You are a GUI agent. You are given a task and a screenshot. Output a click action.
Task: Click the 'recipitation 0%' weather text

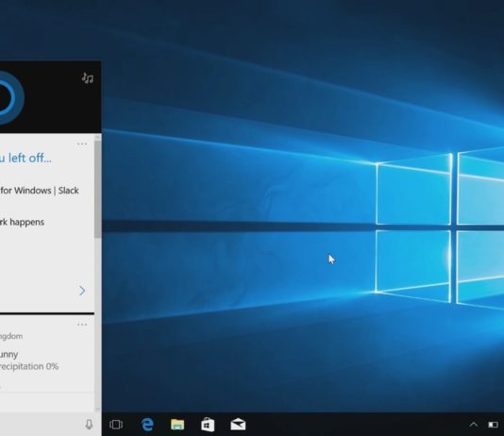(x=29, y=366)
